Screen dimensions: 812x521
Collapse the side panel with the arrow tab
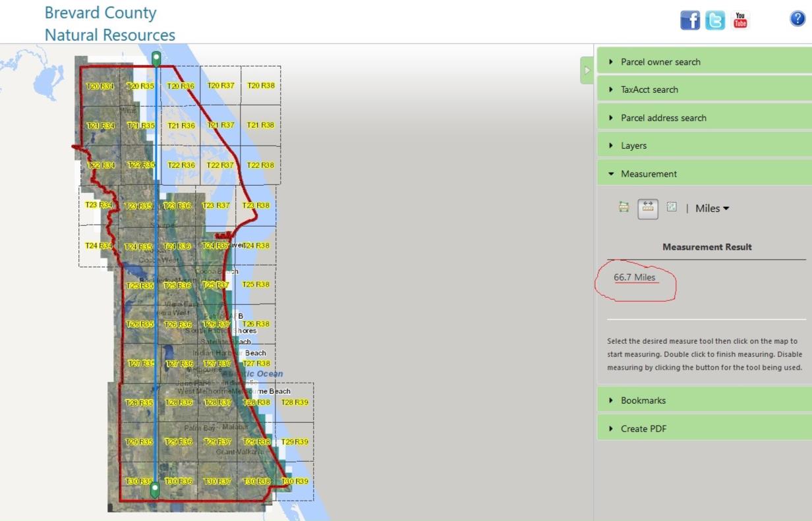click(x=587, y=70)
